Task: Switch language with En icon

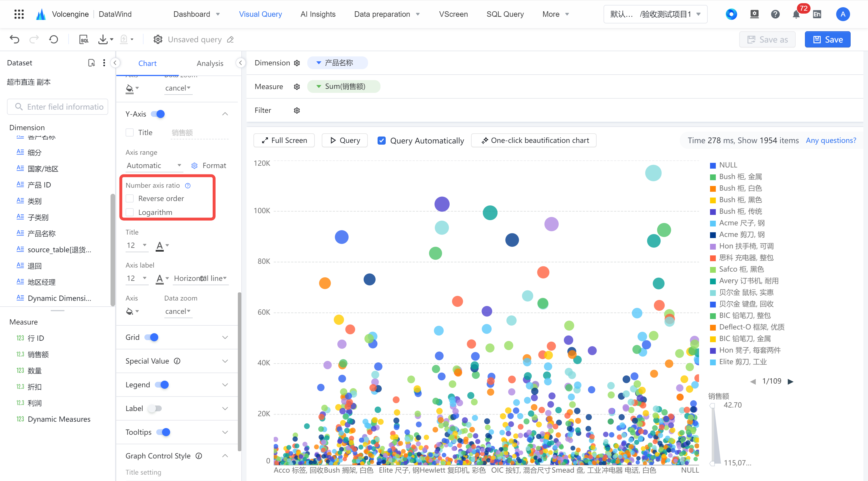Action: tap(817, 14)
